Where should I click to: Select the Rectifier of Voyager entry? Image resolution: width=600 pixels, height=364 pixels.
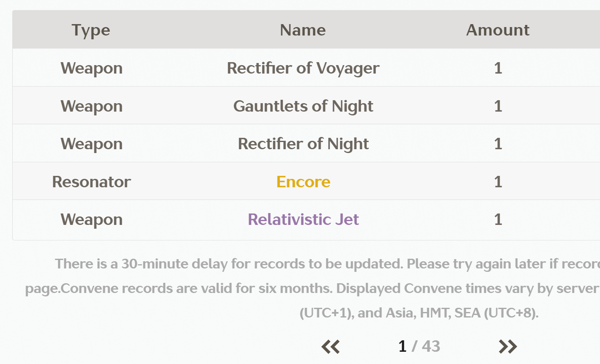303,68
